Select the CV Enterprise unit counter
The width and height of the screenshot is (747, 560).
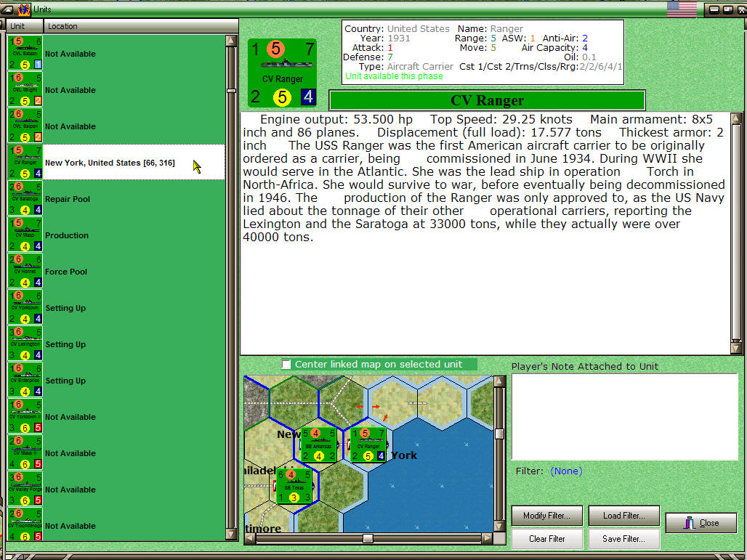(25, 380)
